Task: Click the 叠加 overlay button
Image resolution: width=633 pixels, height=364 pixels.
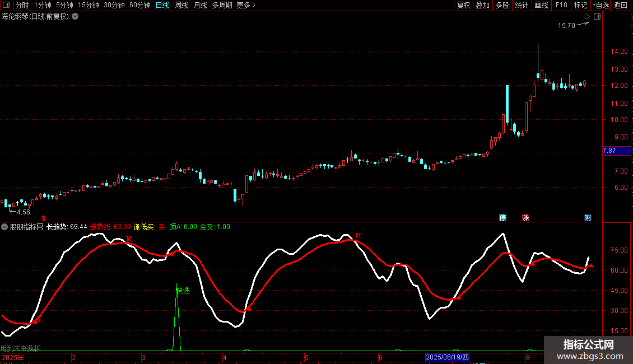Action: click(x=482, y=5)
